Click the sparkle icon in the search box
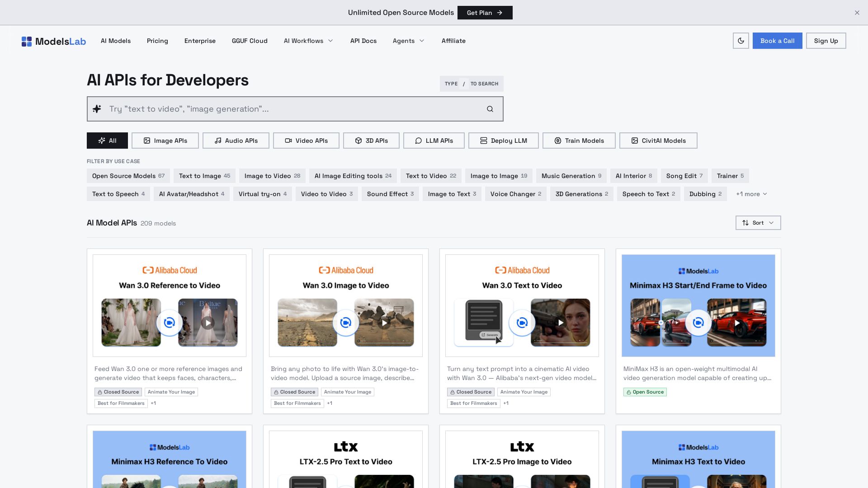The width and height of the screenshot is (868, 488). (97, 109)
